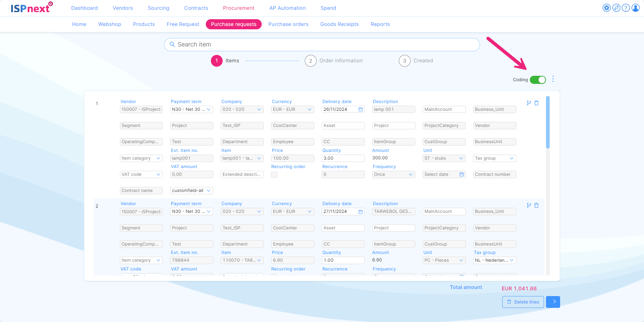Check the Recurring order box in row 1
The height and width of the screenshot is (322, 644).
pos(274,174)
